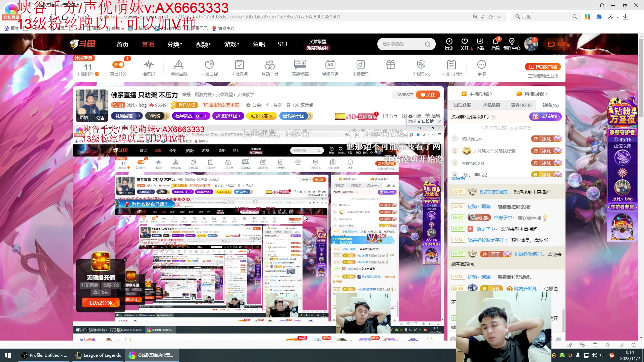Image resolution: width=644 pixels, height=362 pixels.
Task: Open the 主播一起玩 icon
Action: tap(451, 68)
